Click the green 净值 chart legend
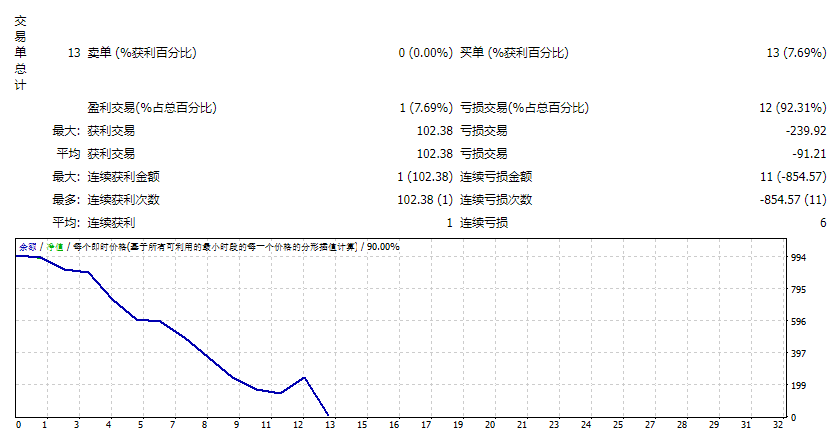Viewport: 838px width, 437px height. pos(55,247)
